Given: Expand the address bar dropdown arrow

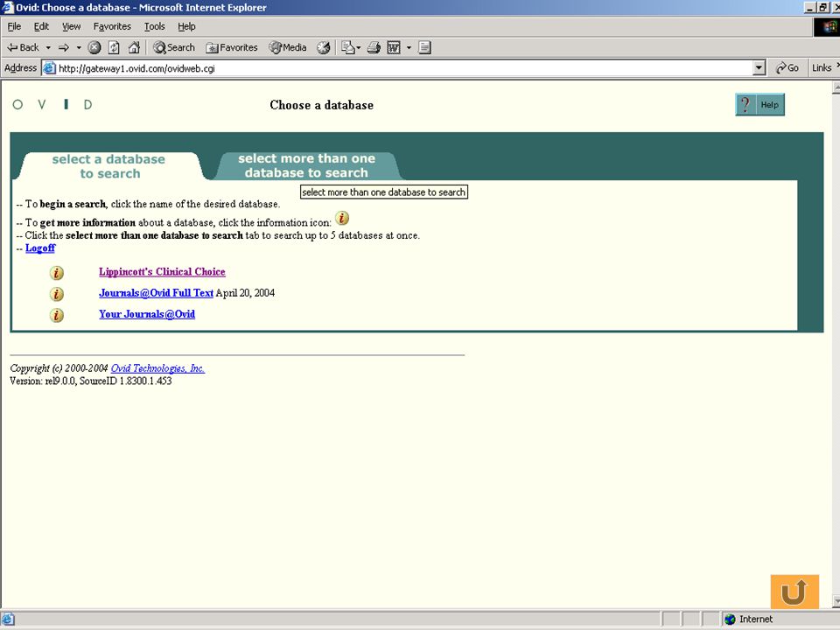Looking at the screenshot, I should (759, 68).
